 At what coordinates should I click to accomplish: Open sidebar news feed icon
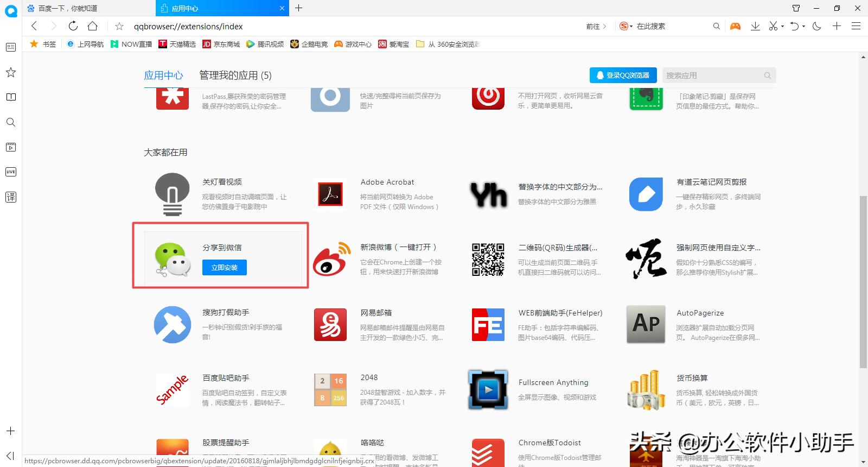tap(10, 47)
